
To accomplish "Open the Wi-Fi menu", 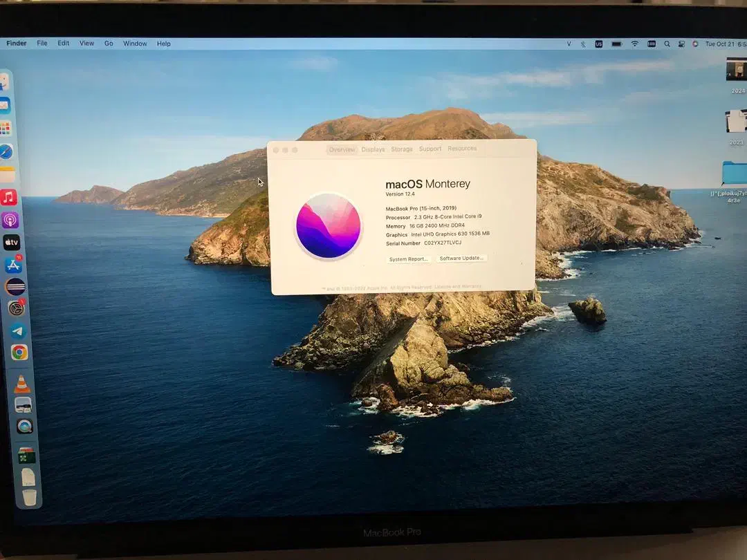I will point(634,44).
